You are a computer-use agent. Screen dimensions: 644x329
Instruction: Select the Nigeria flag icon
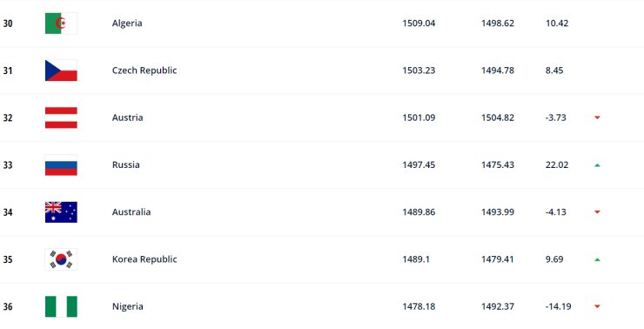coord(61,307)
